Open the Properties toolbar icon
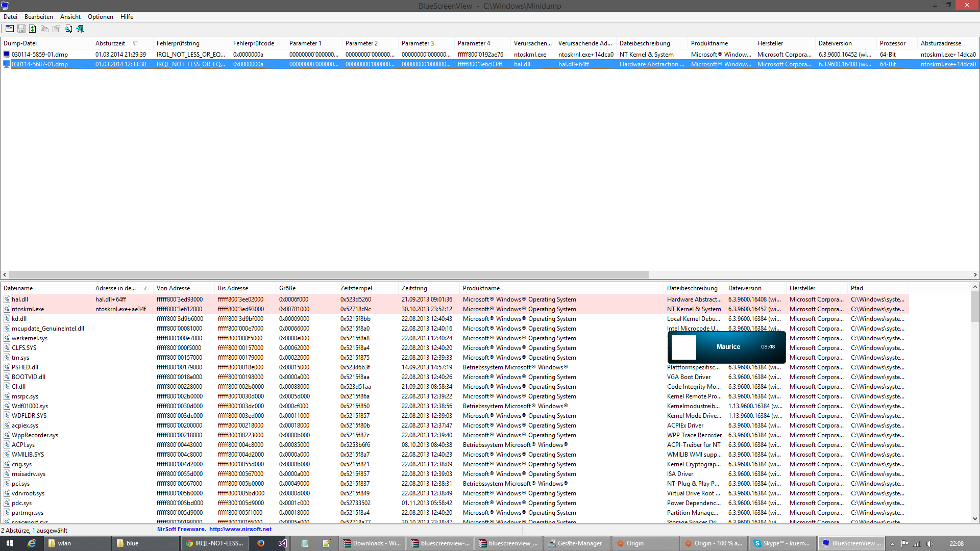980x551 pixels. [56, 29]
